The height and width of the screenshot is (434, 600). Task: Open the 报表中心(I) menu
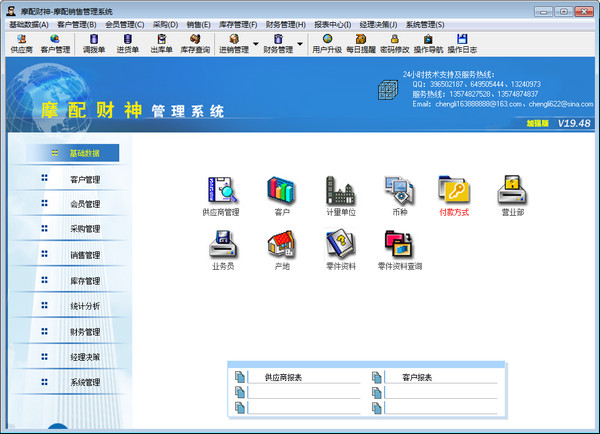point(333,25)
